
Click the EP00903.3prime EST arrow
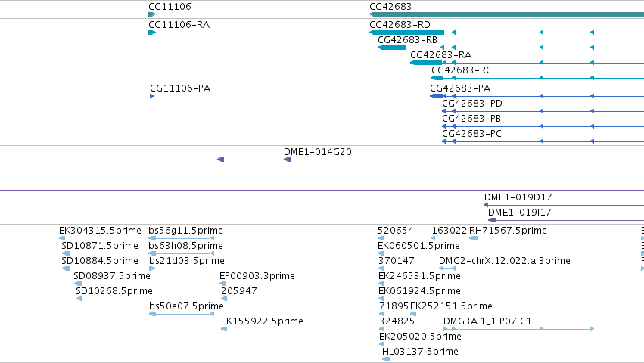coord(222,284)
